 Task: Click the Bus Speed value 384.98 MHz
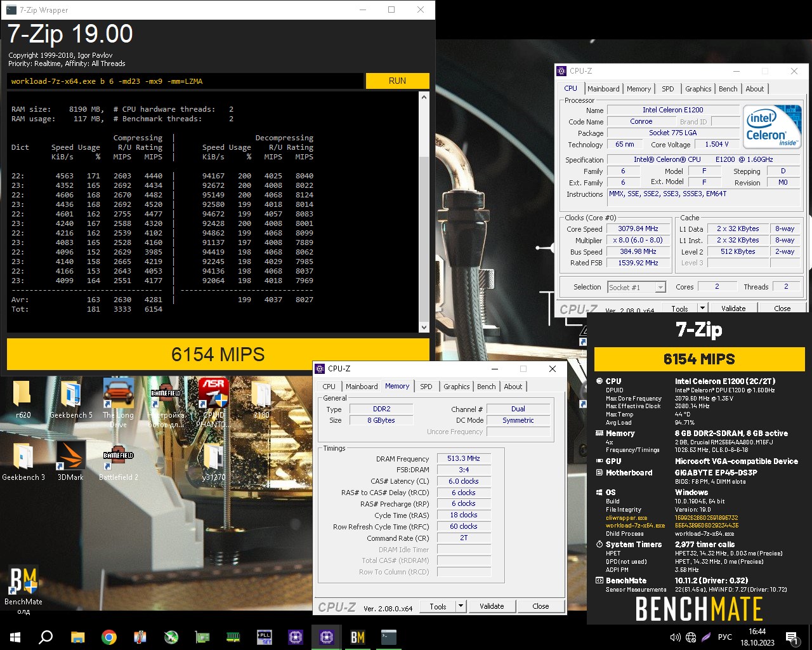pyautogui.click(x=638, y=251)
